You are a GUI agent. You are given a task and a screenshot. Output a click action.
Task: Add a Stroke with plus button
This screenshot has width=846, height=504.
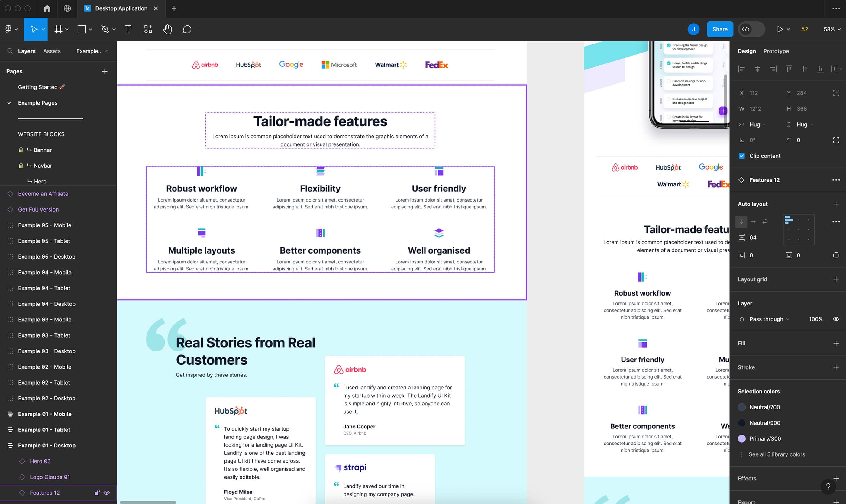click(x=836, y=367)
